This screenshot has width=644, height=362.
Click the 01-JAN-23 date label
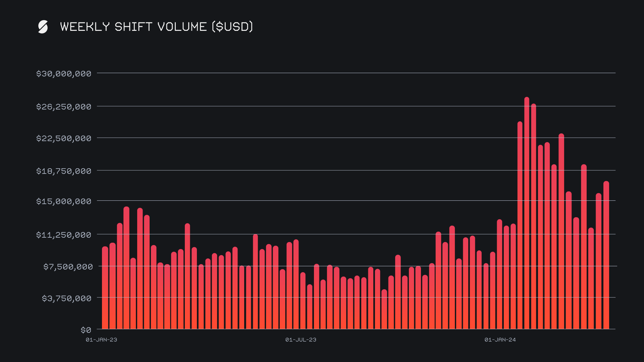pos(101,340)
